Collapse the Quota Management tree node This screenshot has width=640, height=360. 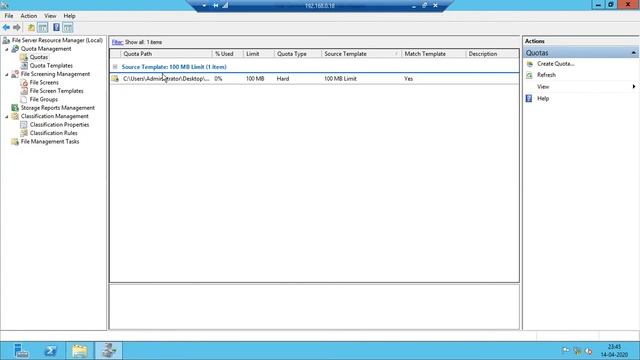(x=7, y=49)
